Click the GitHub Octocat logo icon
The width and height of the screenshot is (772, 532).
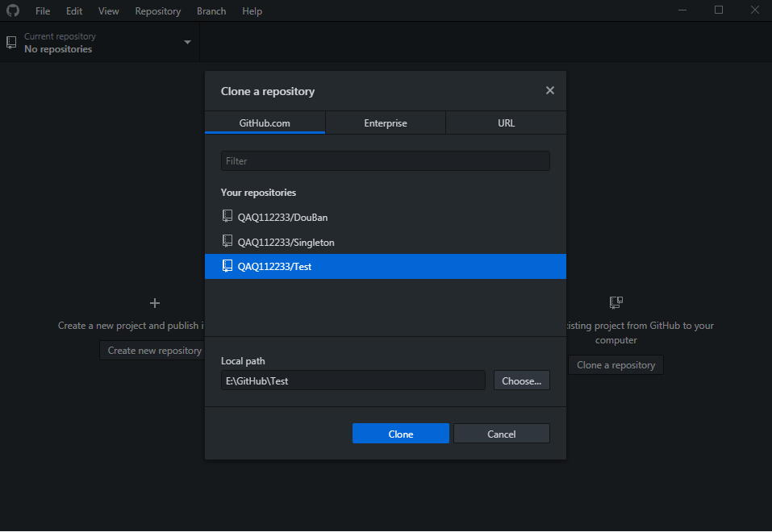(x=13, y=10)
